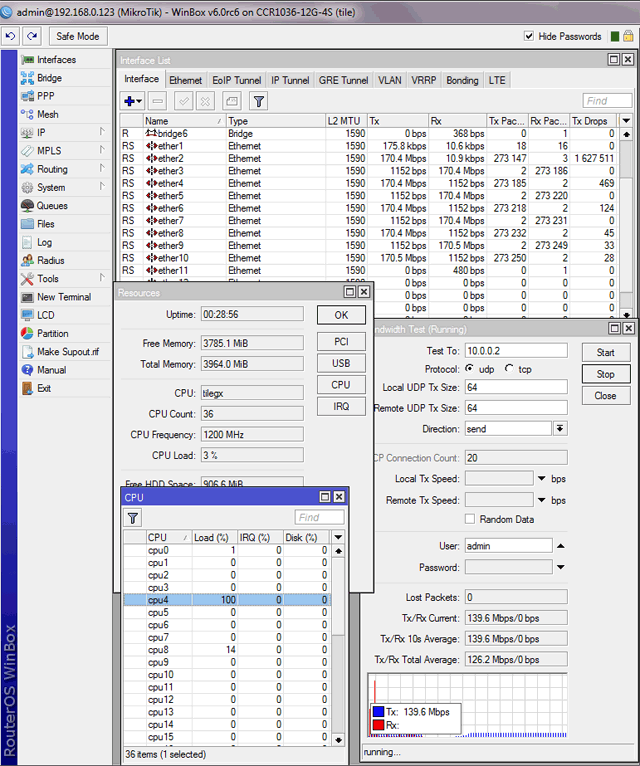
Task: Click the redo arrow in top toolbar
Action: (32, 36)
